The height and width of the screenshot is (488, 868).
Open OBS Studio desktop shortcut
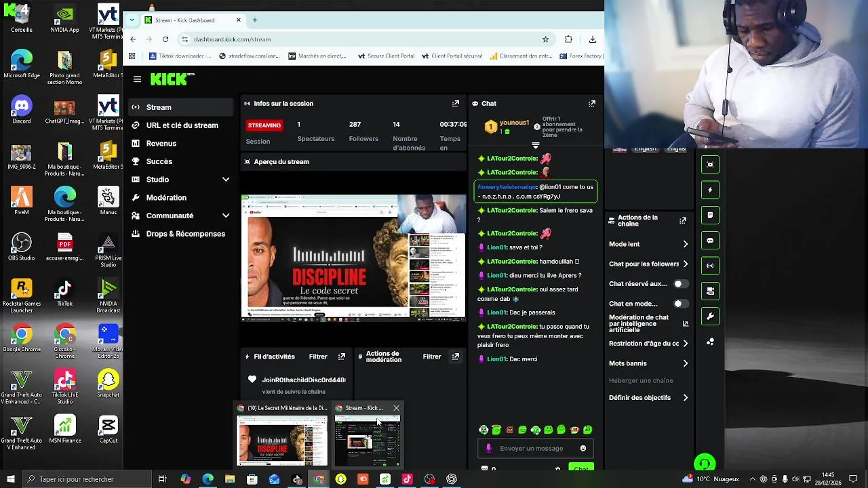point(22,246)
